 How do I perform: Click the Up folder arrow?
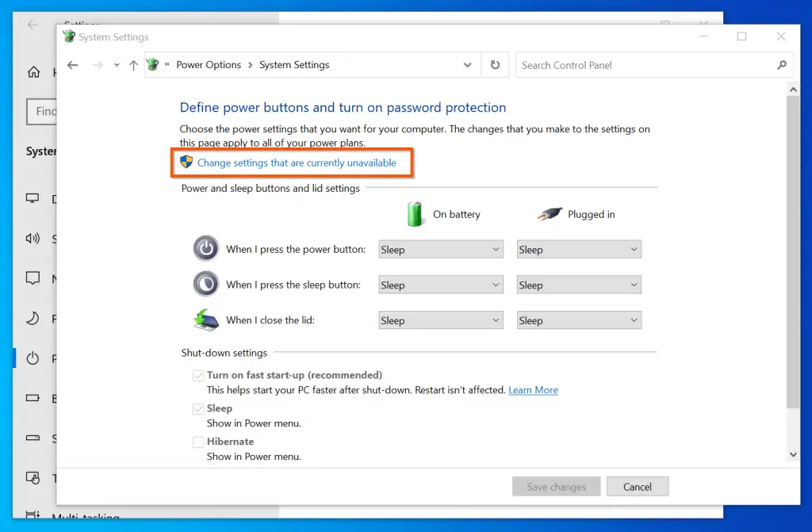(x=132, y=65)
